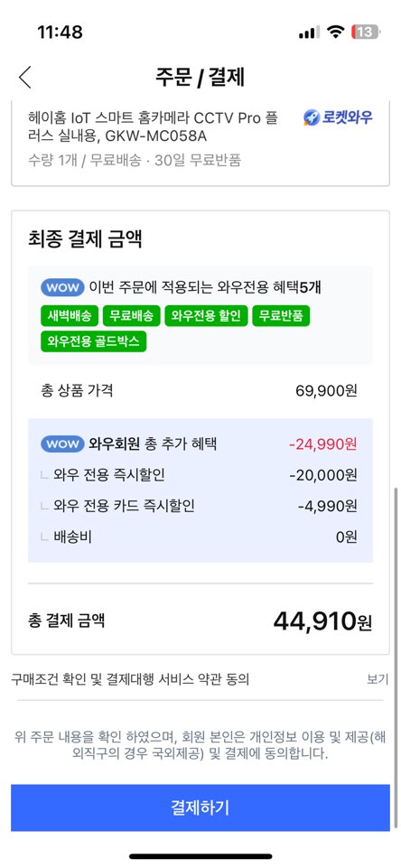The image size is (401, 868).
Task: Tap the 와우 전용 카드 즉시할인 row
Action: [x=200, y=506]
